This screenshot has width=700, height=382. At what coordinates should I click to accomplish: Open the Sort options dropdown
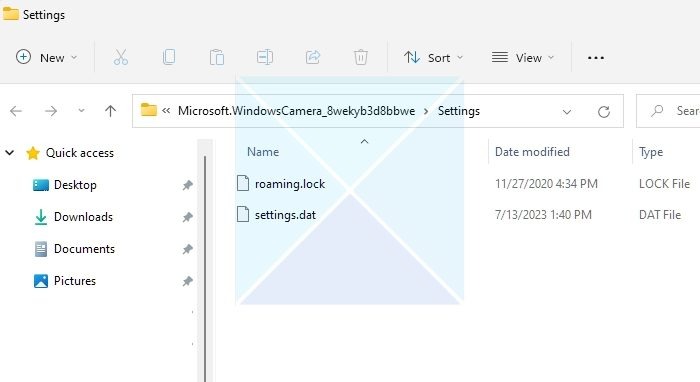point(433,58)
